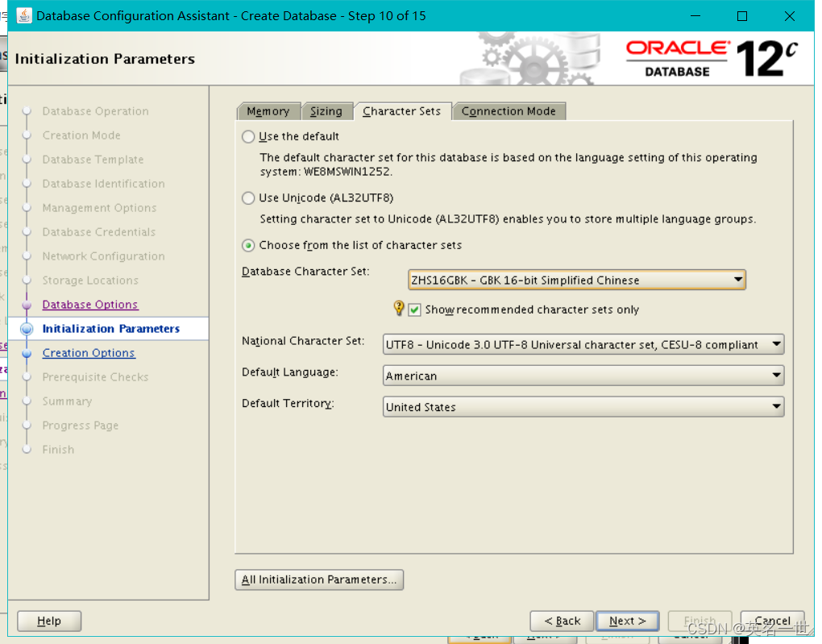Click the National Character Set label
The image size is (822, 644).
[x=303, y=341]
